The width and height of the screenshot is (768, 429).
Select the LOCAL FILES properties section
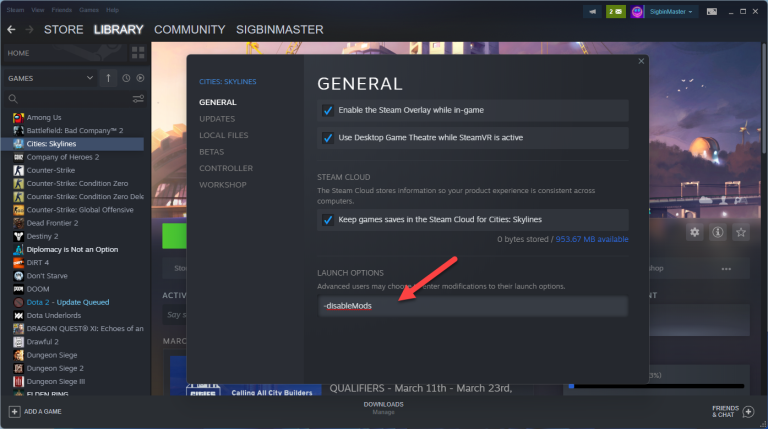point(223,135)
